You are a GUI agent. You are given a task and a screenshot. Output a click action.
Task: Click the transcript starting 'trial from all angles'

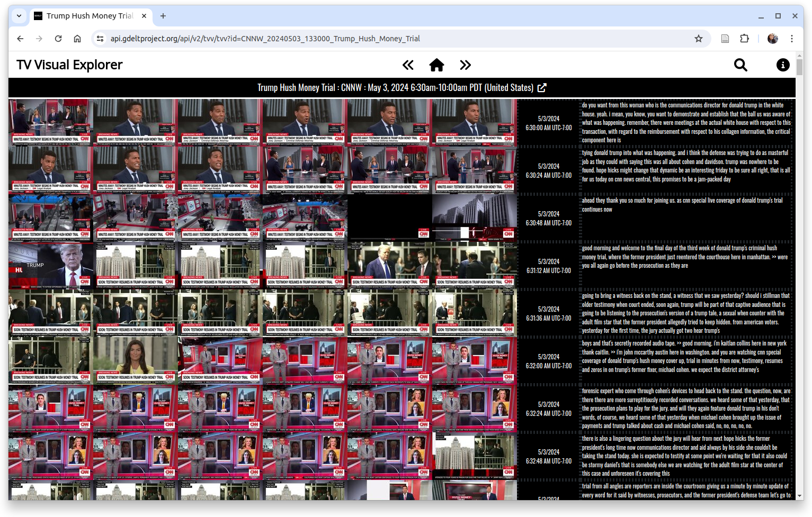click(686, 491)
